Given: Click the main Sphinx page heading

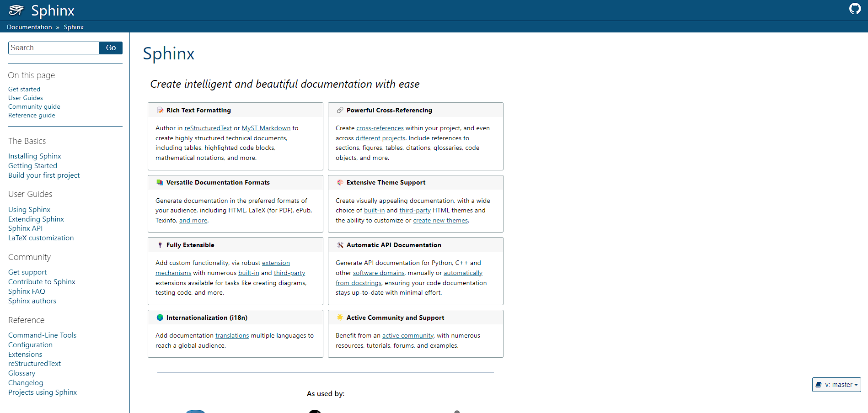Looking at the screenshot, I should 169,54.
